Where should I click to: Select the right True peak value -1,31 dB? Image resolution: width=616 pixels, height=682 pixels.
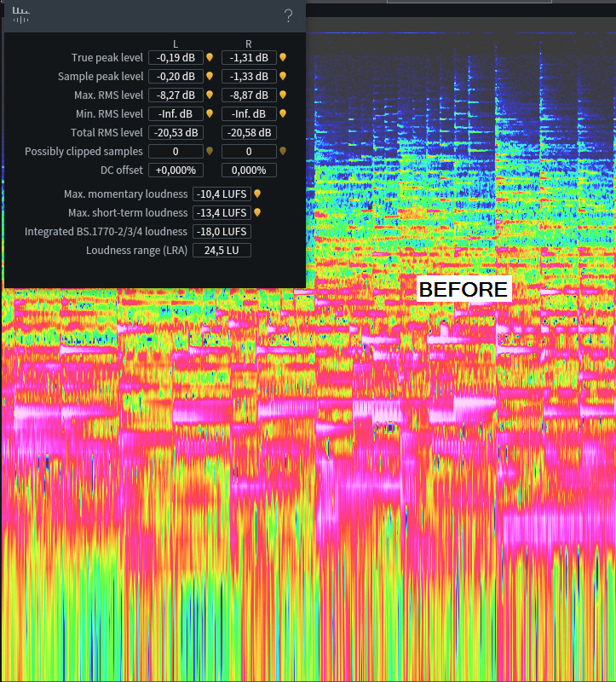click(249, 57)
